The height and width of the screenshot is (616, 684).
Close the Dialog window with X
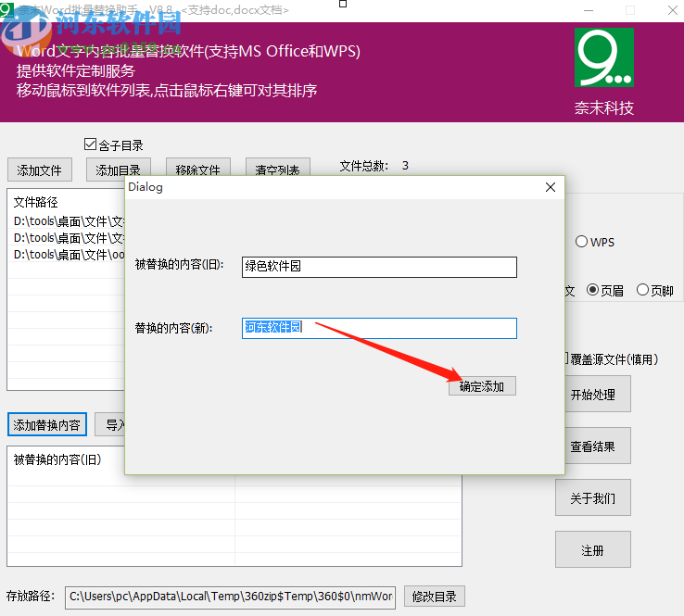(551, 187)
